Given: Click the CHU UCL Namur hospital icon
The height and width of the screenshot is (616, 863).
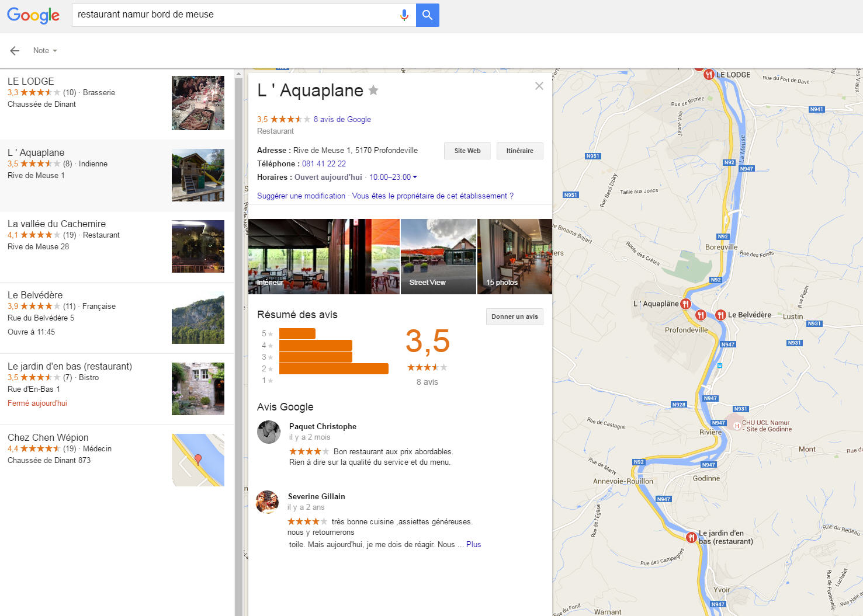Looking at the screenshot, I should coord(737,426).
